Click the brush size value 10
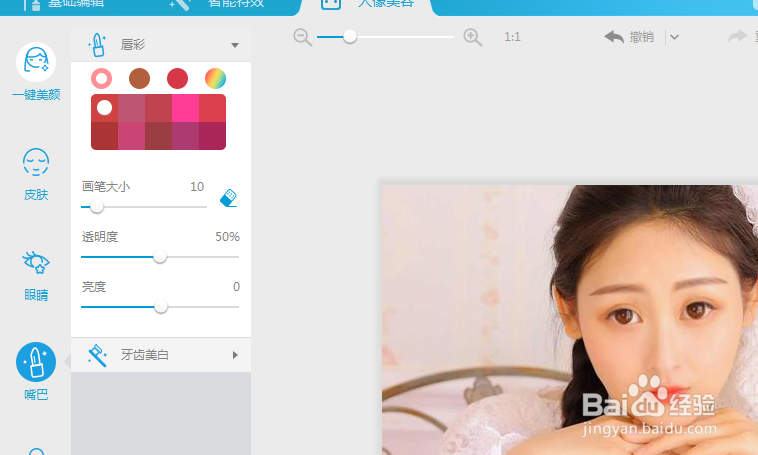 [x=197, y=187]
